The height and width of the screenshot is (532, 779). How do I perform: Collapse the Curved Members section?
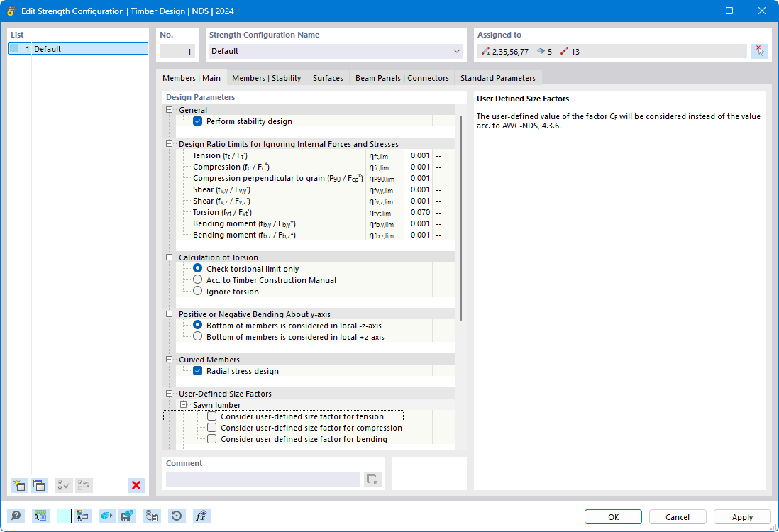point(169,359)
